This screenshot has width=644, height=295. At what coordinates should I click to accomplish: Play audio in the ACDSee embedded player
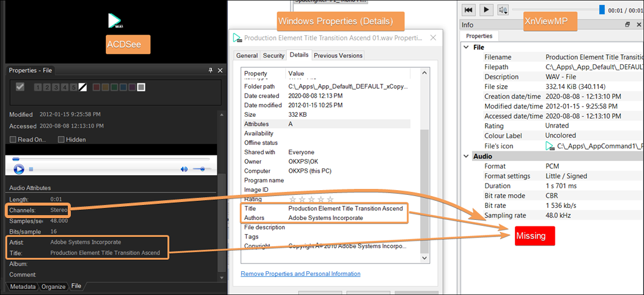18,169
